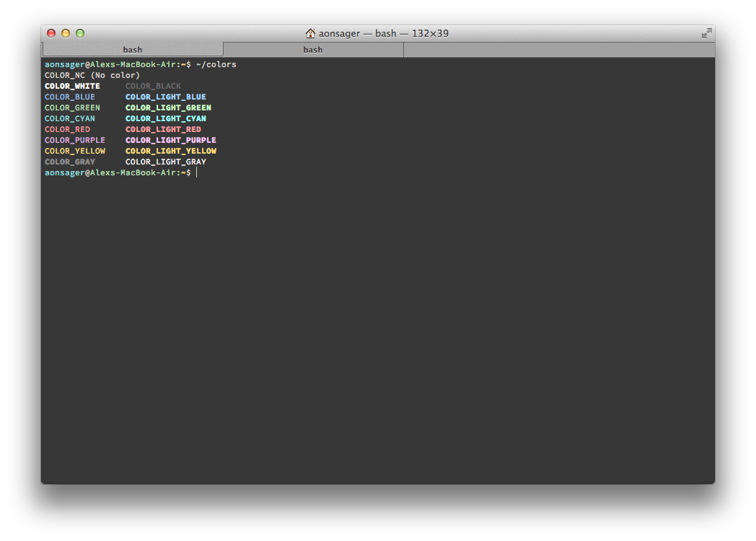Click the yellow minimize window button
Image resolution: width=756 pixels, height=541 pixels.
[65, 32]
